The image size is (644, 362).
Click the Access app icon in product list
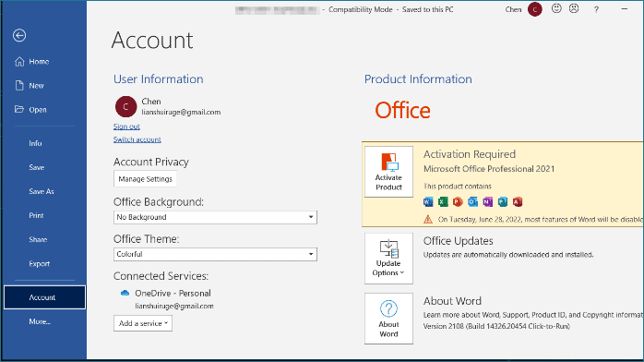518,201
